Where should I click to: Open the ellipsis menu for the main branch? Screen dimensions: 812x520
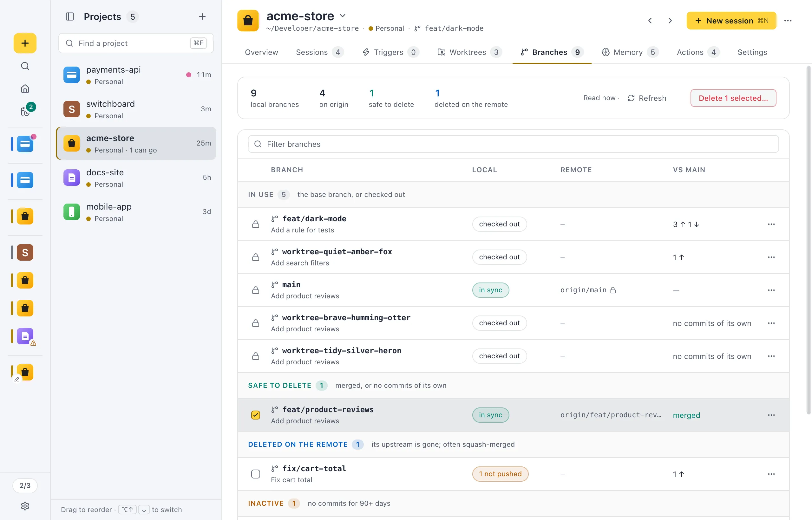coord(771,290)
